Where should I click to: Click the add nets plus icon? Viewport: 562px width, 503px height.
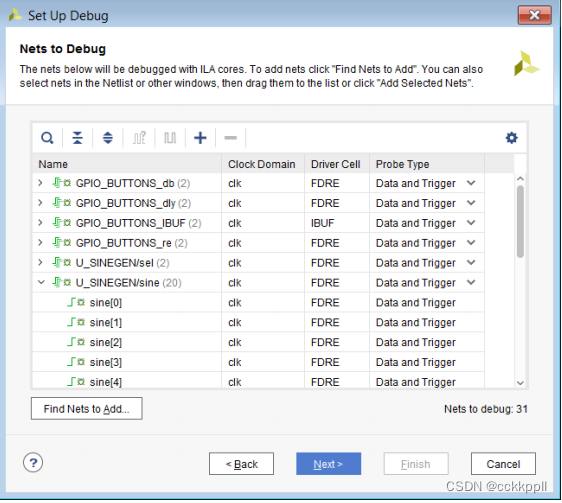click(200, 138)
